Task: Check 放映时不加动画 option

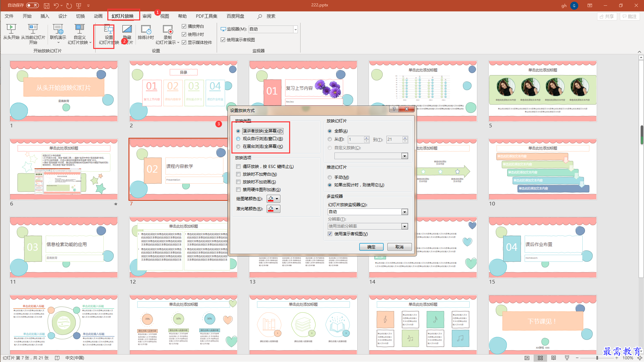Action: pyautogui.click(x=238, y=182)
